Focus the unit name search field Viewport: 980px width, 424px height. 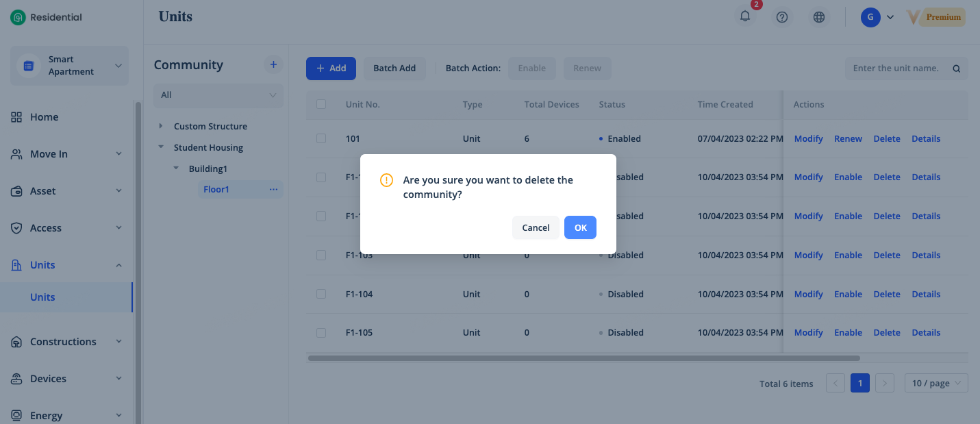896,68
